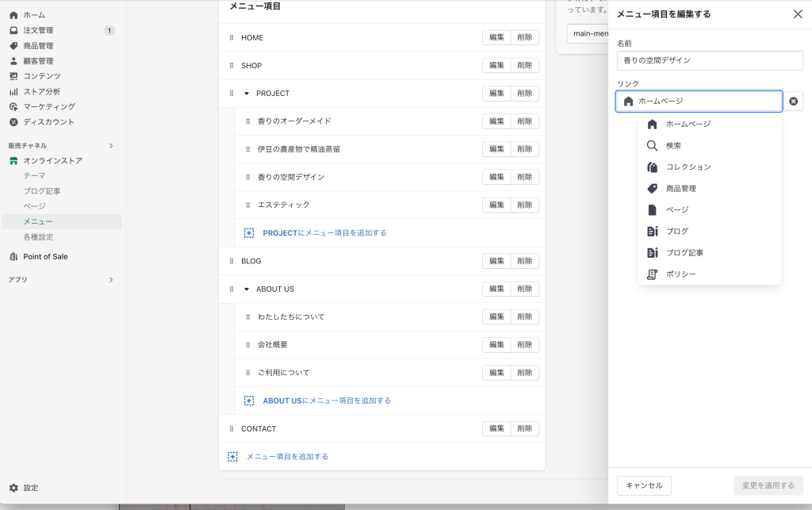Click 削除 for the BLOG row
The height and width of the screenshot is (510, 812).
[525, 261]
